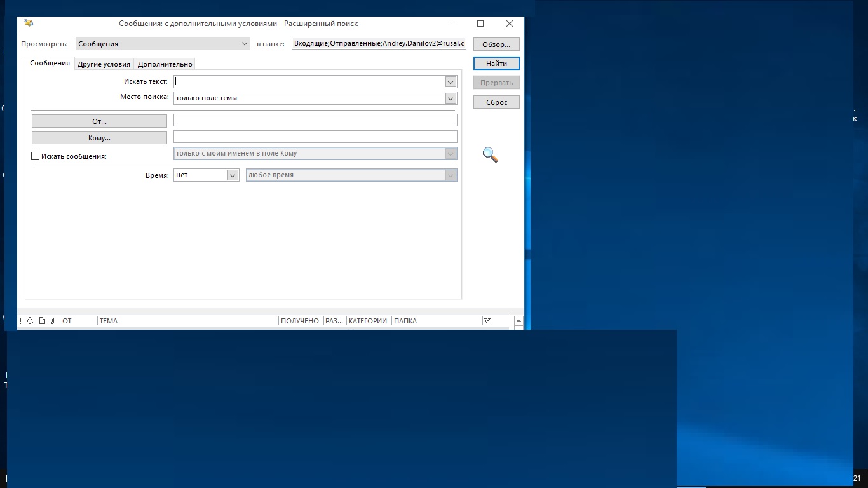Click the Кому recipient text field

point(315,137)
